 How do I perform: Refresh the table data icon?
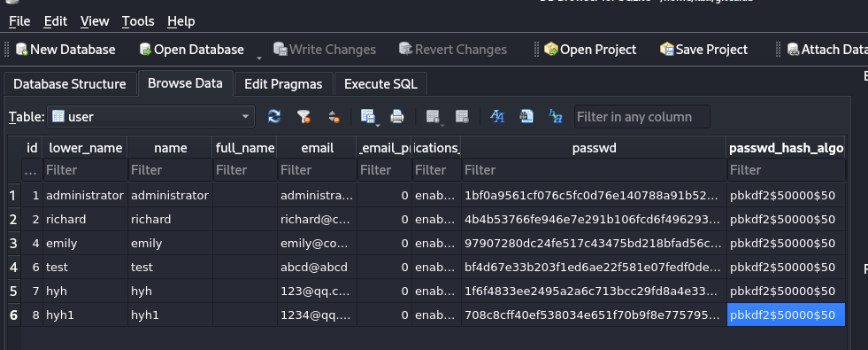click(274, 116)
